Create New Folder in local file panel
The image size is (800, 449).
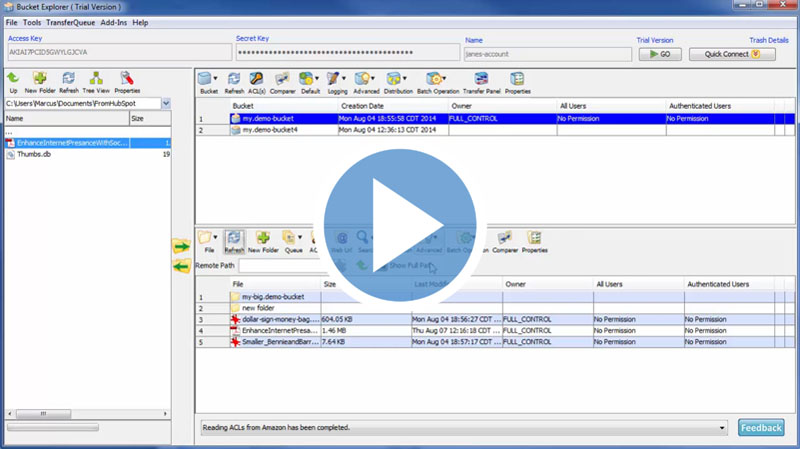tap(38, 80)
